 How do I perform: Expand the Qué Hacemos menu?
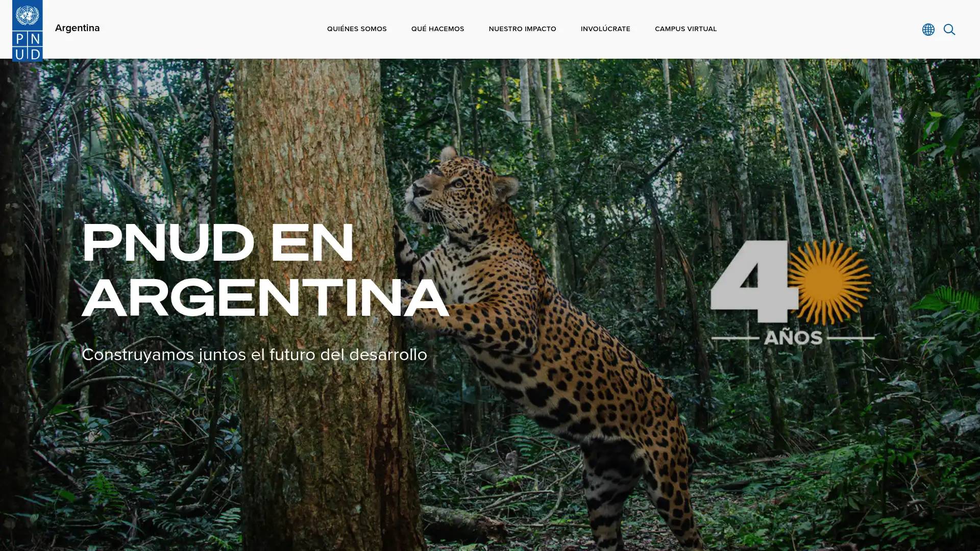pyautogui.click(x=437, y=29)
